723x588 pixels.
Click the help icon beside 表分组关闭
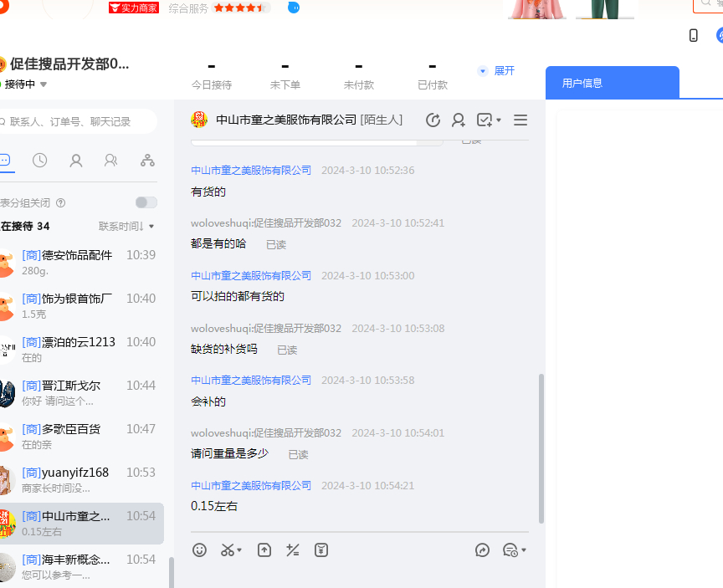60,202
